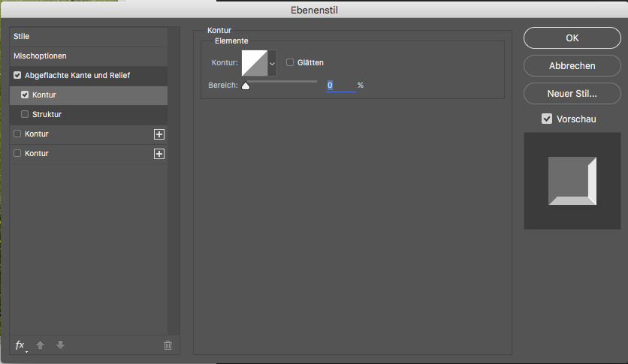Open the Kontur contour picker dropdown arrow
628x364 pixels.
pos(273,63)
